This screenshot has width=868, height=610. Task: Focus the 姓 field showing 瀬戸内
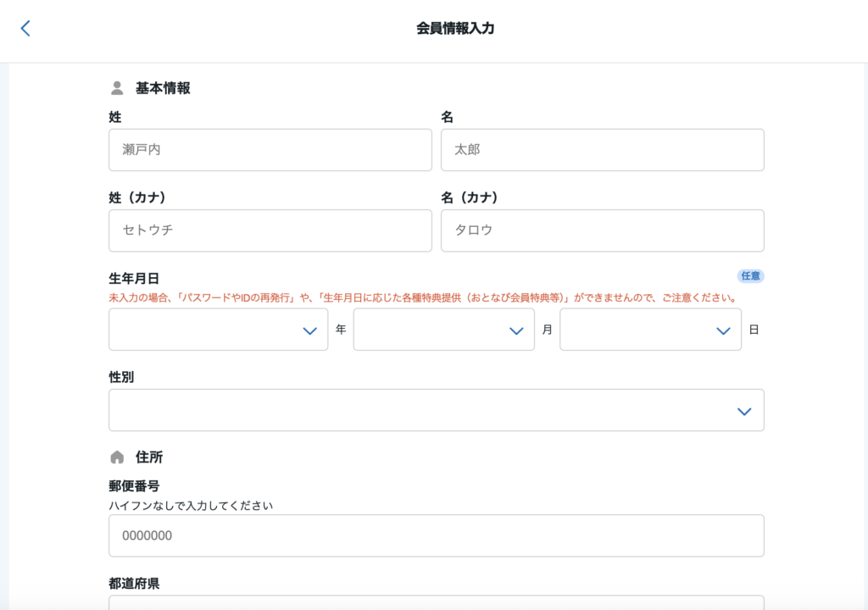[x=270, y=150]
